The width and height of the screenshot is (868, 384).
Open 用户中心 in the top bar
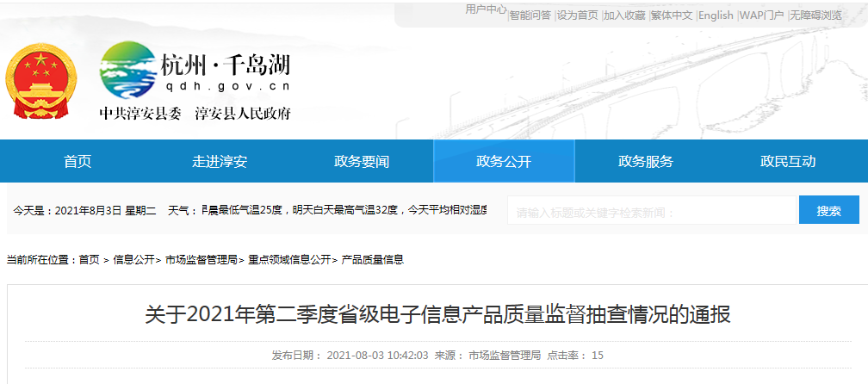tap(486, 9)
